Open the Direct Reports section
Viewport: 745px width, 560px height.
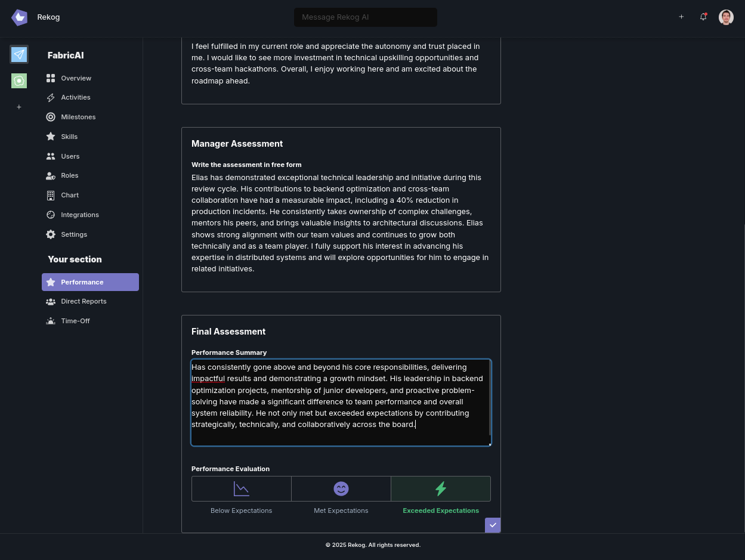(84, 301)
